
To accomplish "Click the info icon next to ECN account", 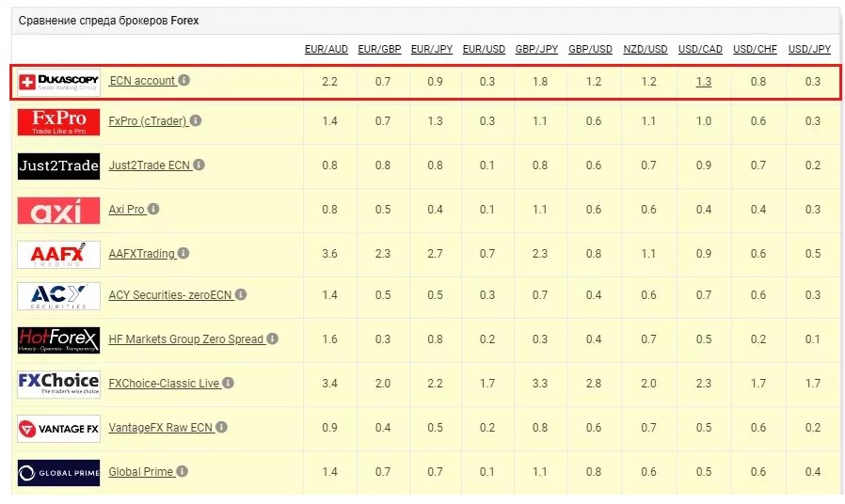I will tap(183, 80).
